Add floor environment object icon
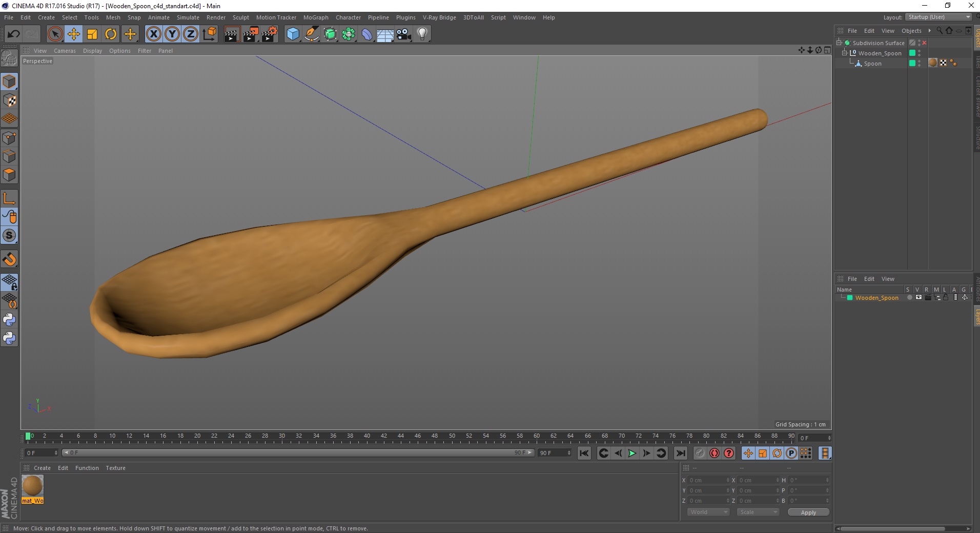 385,34
